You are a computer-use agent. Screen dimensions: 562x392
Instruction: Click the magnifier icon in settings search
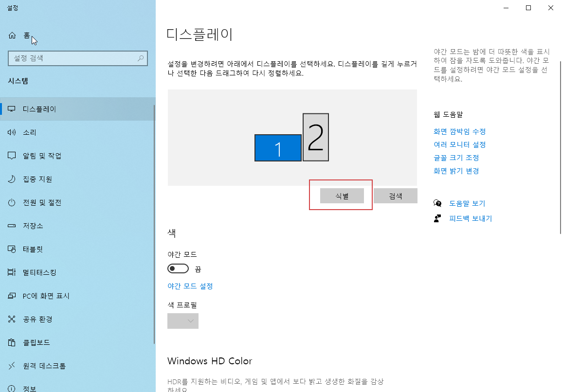(x=141, y=58)
